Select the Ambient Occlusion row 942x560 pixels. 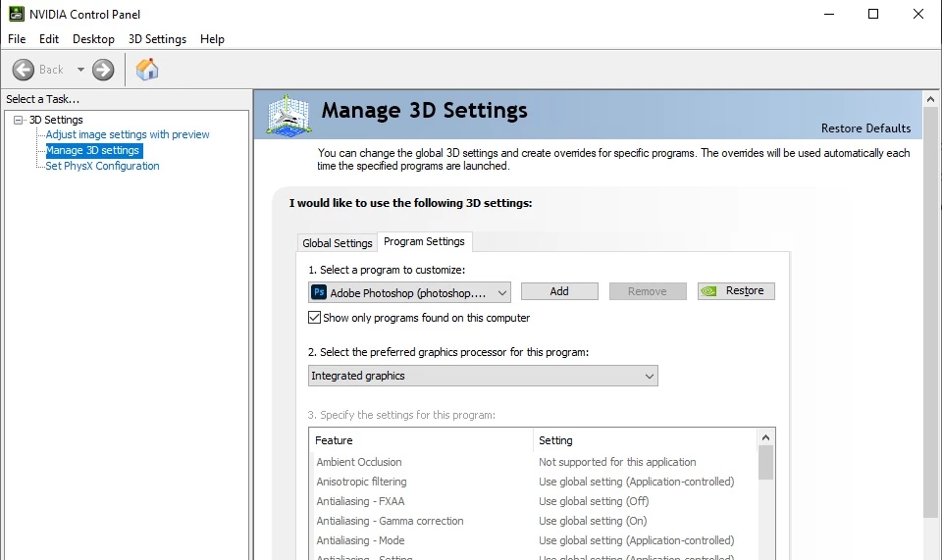[534, 462]
